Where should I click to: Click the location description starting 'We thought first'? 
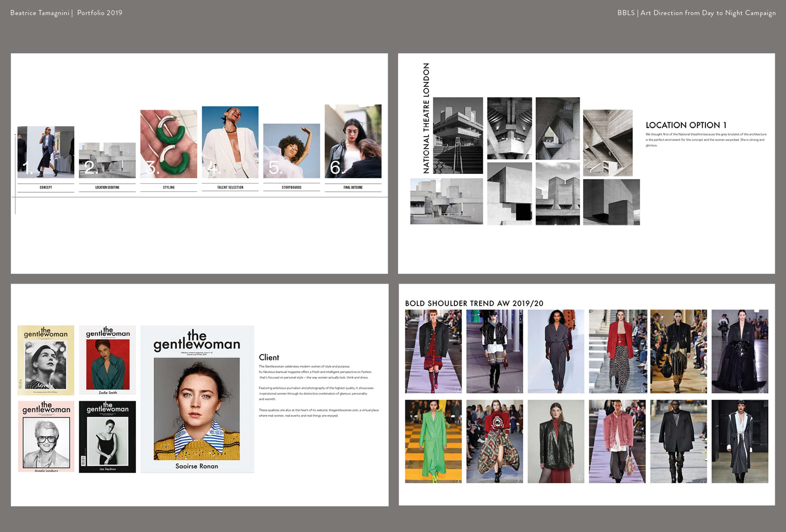coord(706,140)
